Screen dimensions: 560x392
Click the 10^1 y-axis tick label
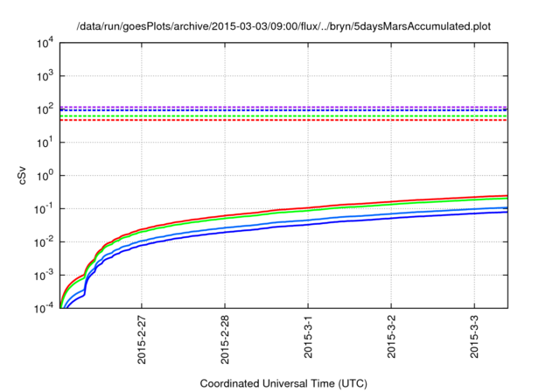45,142
